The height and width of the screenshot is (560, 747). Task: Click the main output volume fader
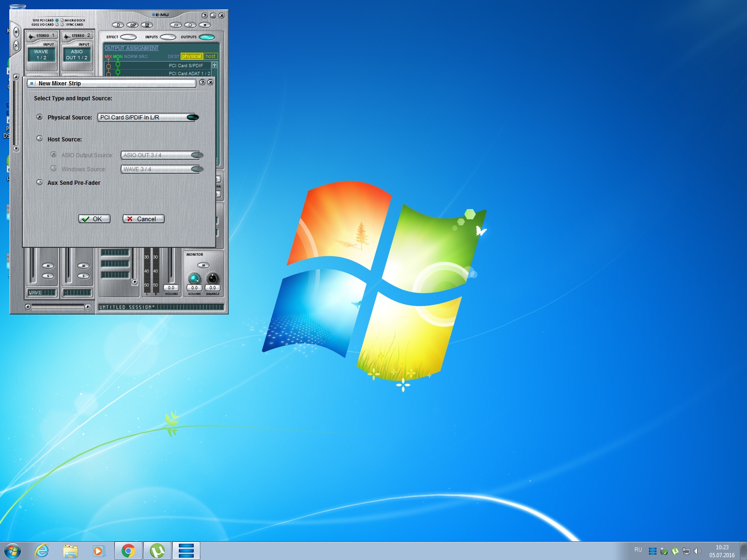tap(171, 265)
